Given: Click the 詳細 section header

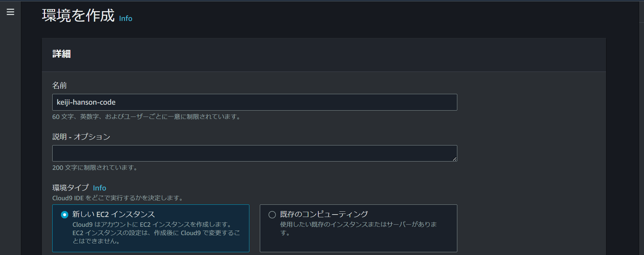Looking at the screenshot, I should [61, 54].
